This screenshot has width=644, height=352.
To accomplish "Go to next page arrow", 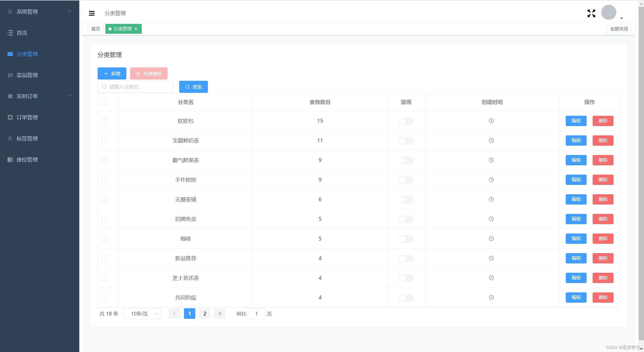I will [x=220, y=314].
